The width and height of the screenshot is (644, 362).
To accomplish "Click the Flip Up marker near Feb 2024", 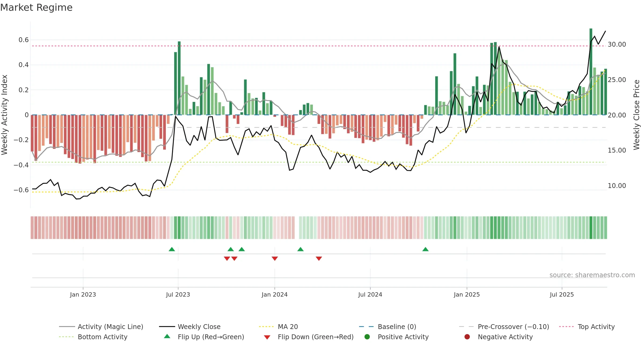I will pyautogui.click(x=301, y=249).
